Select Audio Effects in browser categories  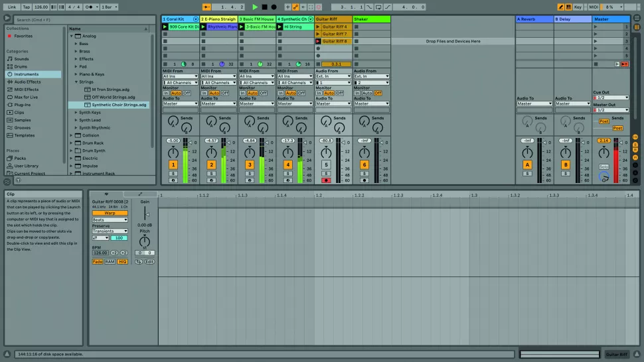[x=27, y=82]
